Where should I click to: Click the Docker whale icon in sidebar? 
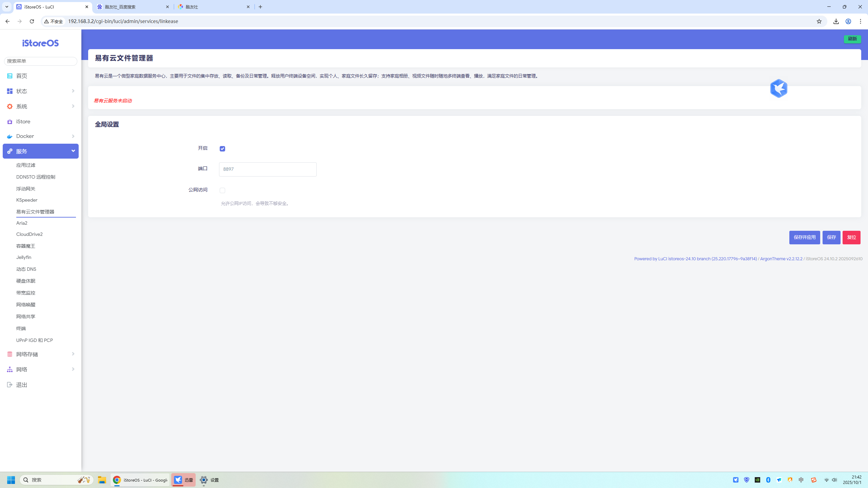10,136
